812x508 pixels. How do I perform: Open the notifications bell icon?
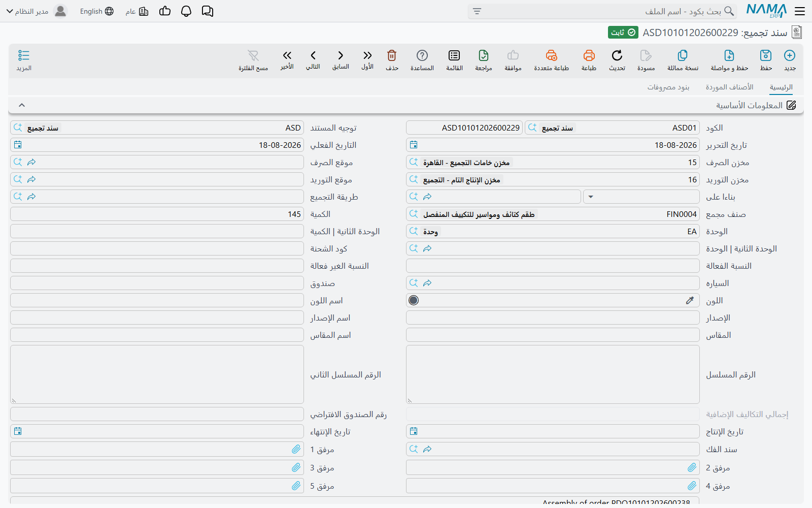point(186,11)
